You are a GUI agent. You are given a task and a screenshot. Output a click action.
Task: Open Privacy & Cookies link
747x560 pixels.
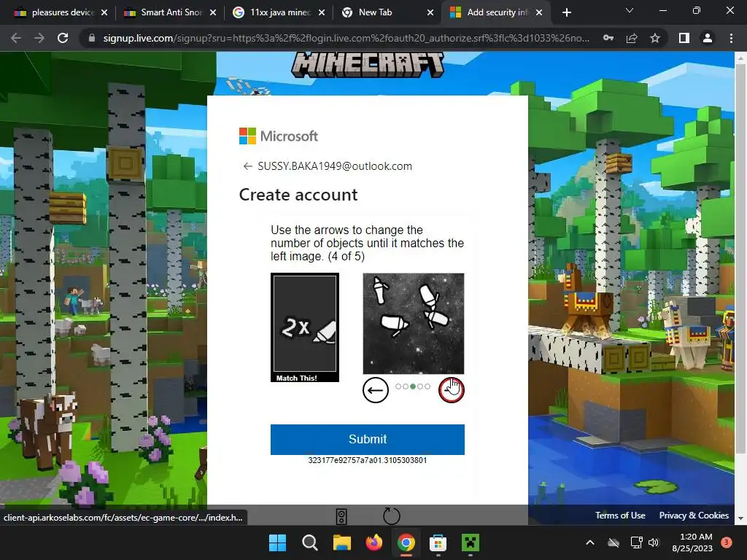coord(694,516)
